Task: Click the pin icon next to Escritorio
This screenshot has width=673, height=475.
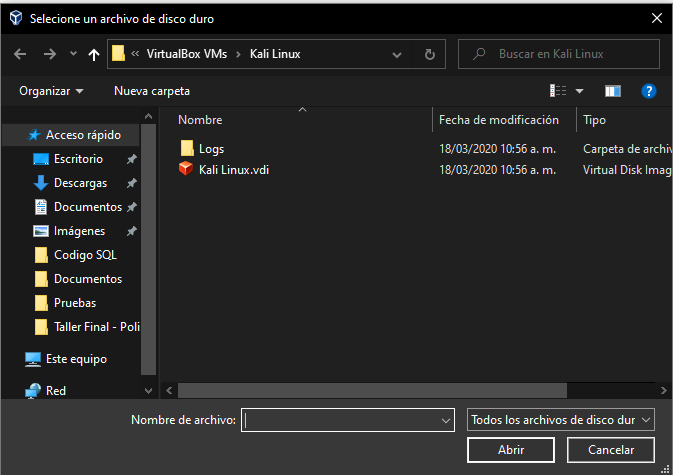Action: click(132, 159)
